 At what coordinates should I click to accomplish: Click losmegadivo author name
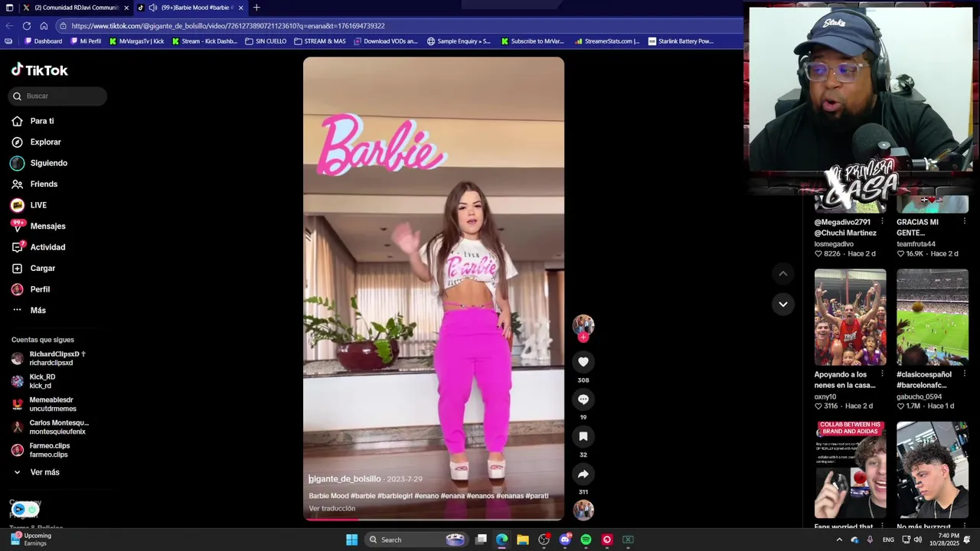[834, 244]
